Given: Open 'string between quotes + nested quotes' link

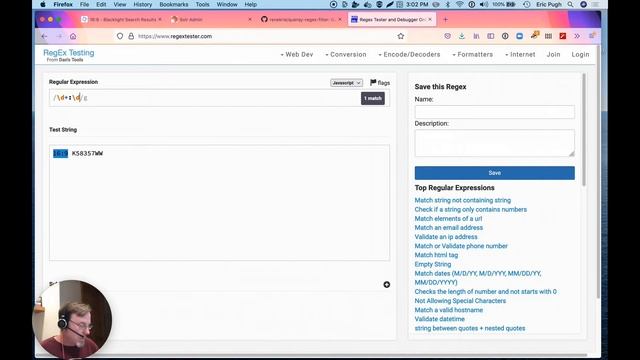Looking at the screenshot, I should [470, 328].
